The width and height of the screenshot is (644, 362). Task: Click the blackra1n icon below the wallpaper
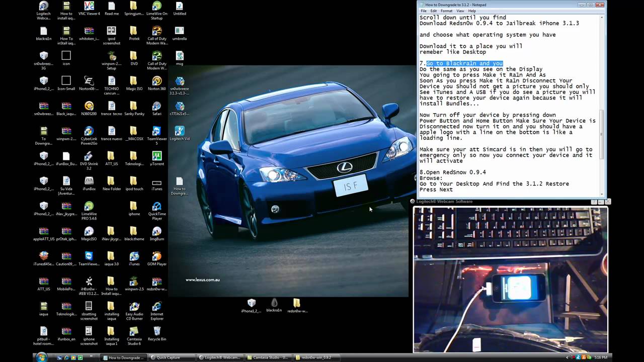274,305
